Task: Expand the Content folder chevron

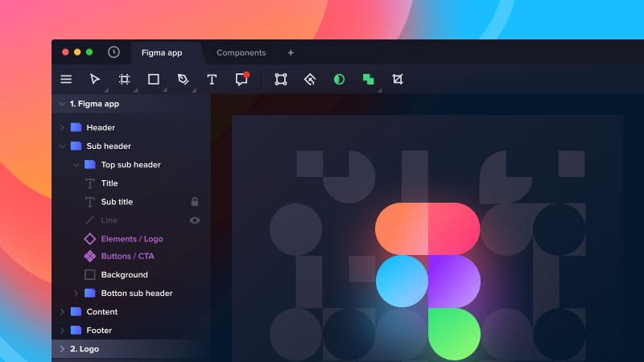Action: pos(62,312)
